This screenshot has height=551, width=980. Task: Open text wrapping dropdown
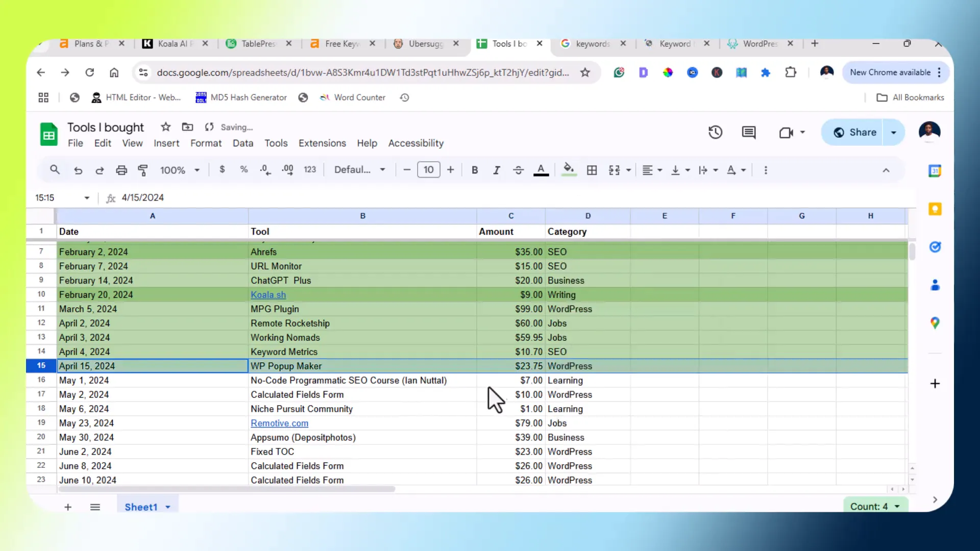coord(708,170)
